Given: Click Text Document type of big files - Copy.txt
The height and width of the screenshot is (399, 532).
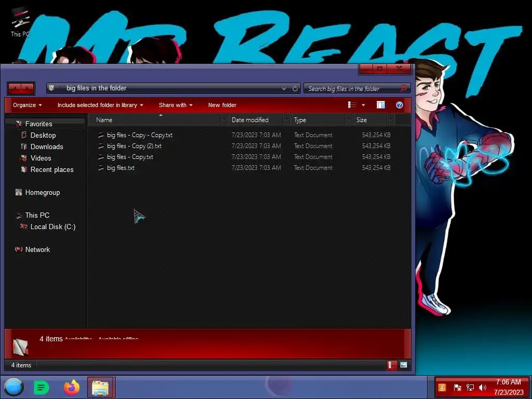Looking at the screenshot, I should (313, 157).
